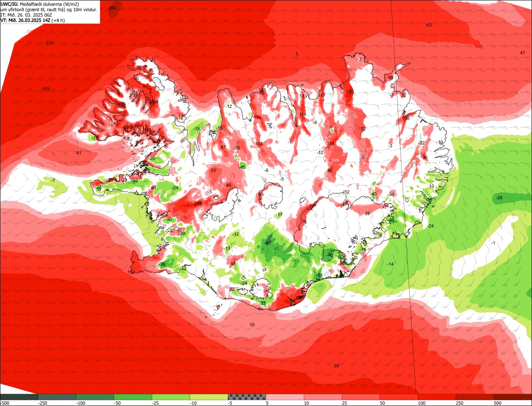
Task: Pick the red swatch between 100 and 250
Action: [437, 396]
